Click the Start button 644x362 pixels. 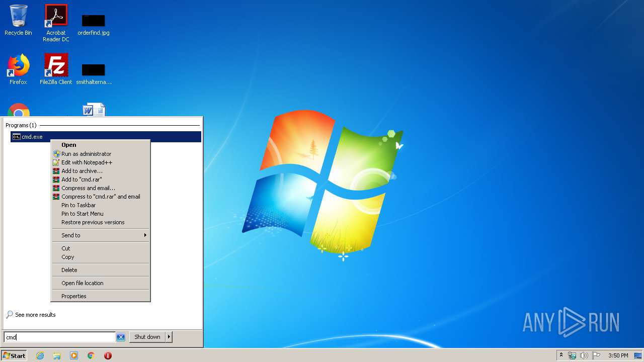coord(14,355)
